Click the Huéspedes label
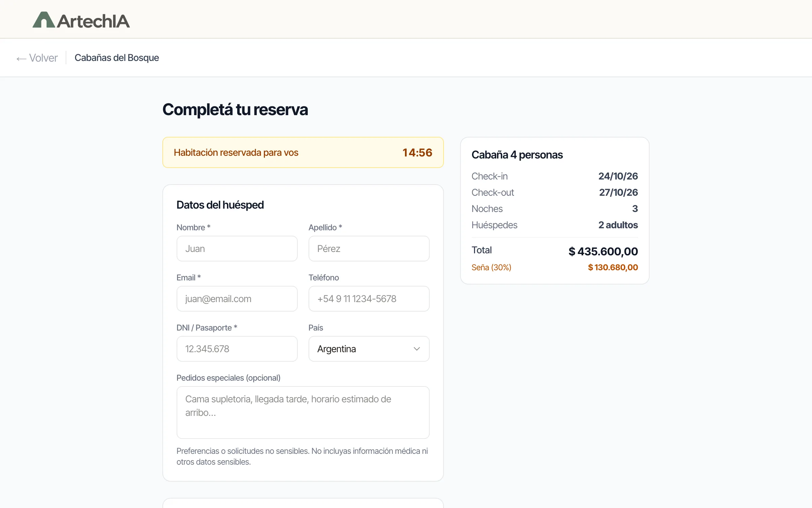Viewport: 812px width, 508px height. pyautogui.click(x=494, y=225)
